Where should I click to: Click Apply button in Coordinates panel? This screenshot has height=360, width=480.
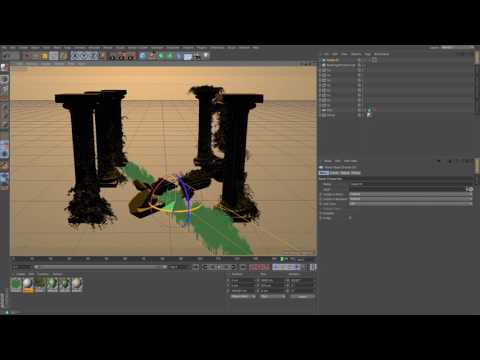click(302, 296)
